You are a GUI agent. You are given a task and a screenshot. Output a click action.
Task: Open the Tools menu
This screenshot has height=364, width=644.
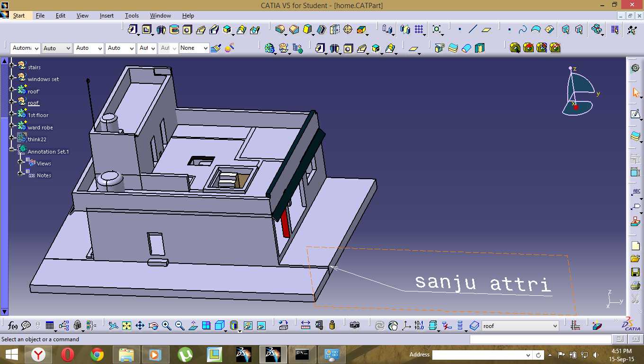click(132, 16)
